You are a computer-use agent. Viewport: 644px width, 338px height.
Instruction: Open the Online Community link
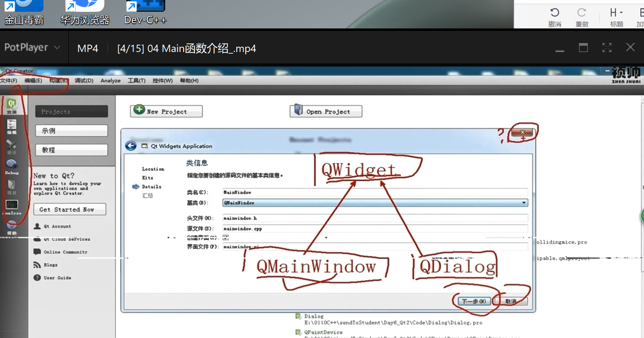point(65,252)
